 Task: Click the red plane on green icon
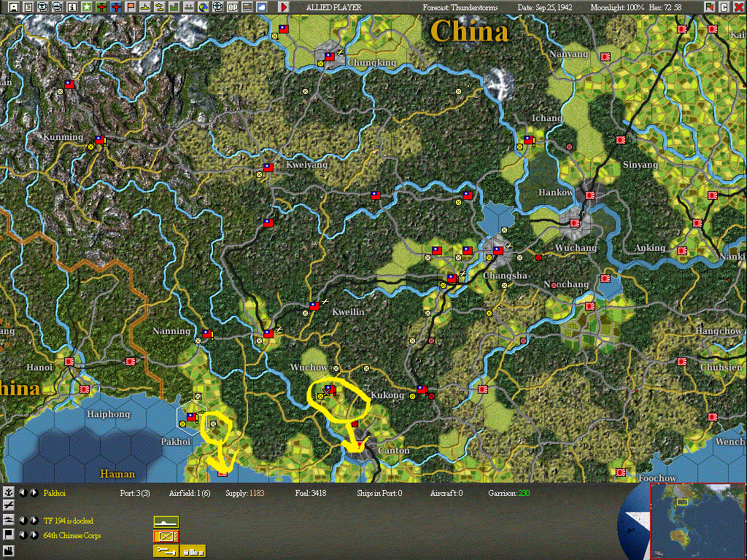click(101, 7)
